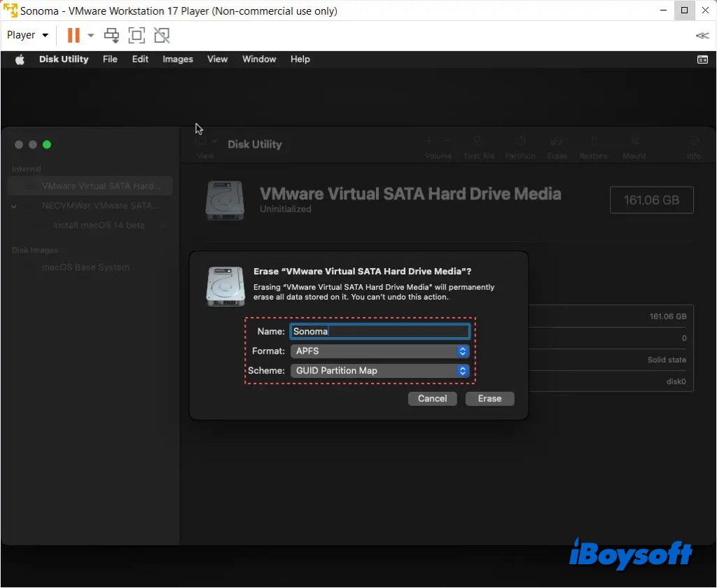Viewport: 717px width, 588px height.
Task: Click the Erase button in dialog
Action: (489, 398)
